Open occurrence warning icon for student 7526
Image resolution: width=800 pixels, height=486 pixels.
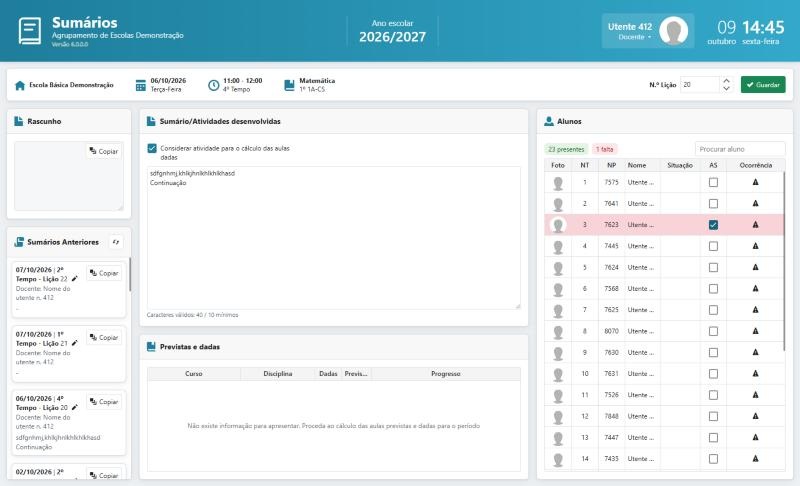click(756, 395)
